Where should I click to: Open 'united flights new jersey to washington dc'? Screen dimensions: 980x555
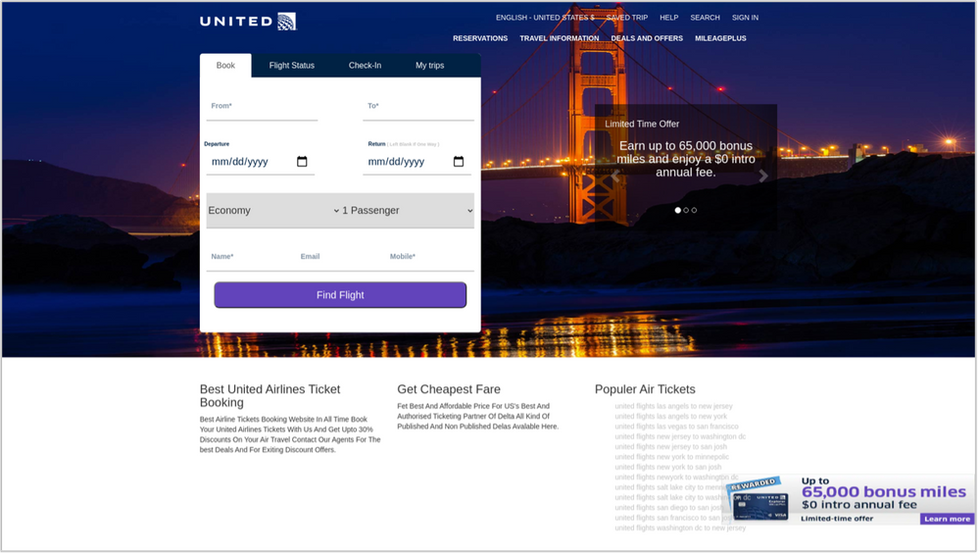680,436
